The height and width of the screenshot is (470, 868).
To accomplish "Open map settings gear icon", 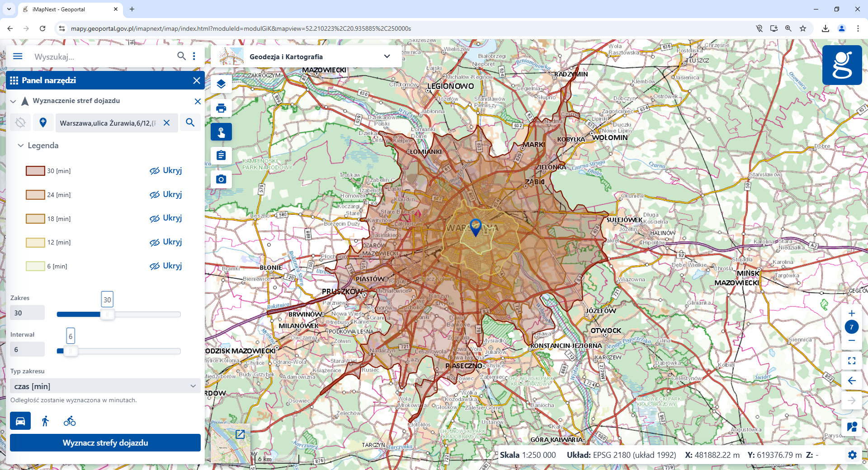I will [x=852, y=455].
